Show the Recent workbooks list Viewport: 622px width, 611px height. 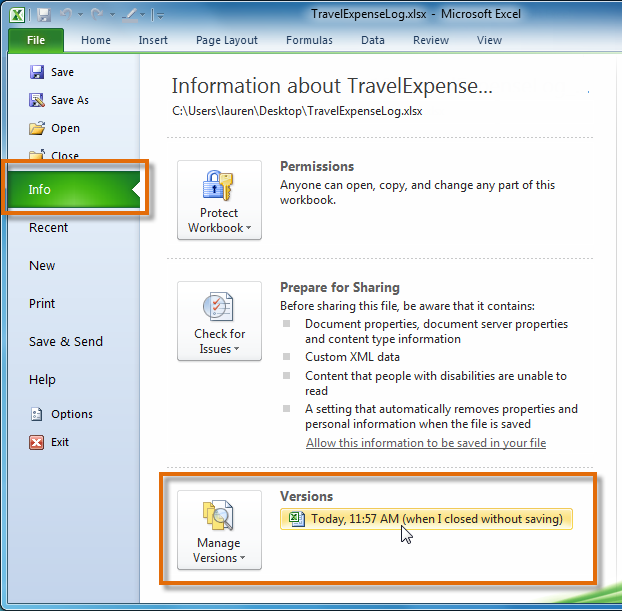tap(48, 227)
